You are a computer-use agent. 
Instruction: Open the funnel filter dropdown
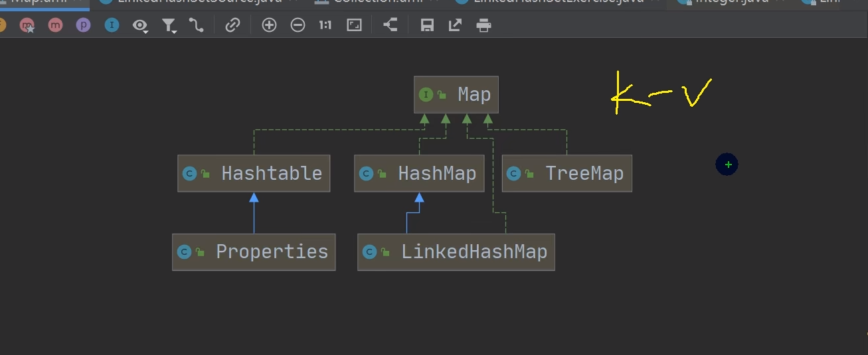pyautogui.click(x=169, y=26)
